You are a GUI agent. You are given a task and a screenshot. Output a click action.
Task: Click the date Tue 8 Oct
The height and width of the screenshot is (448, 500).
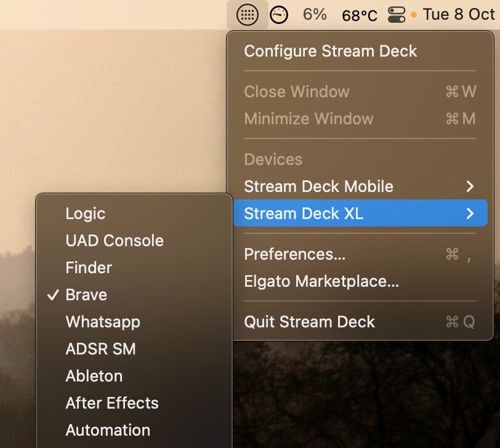tap(459, 14)
